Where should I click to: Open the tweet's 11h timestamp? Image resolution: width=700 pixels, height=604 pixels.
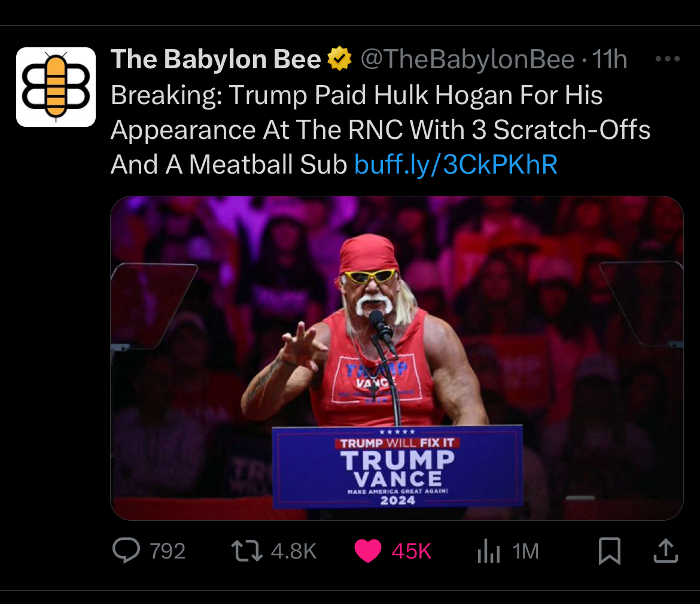click(x=609, y=59)
